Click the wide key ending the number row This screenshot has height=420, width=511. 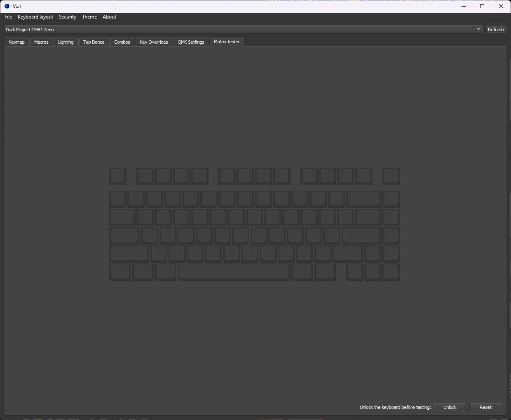pyautogui.click(x=364, y=199)
